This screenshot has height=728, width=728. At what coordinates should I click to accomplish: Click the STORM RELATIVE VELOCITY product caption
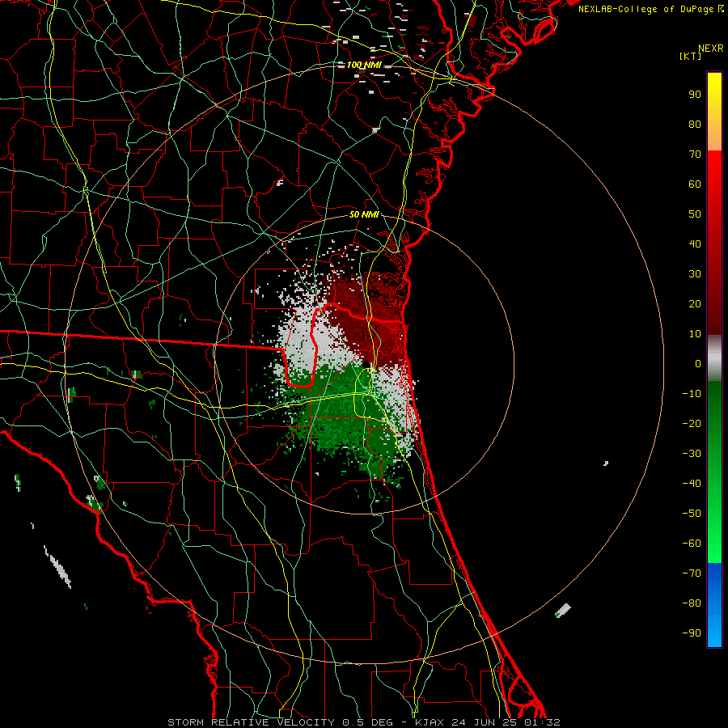[x=250, y=722]
